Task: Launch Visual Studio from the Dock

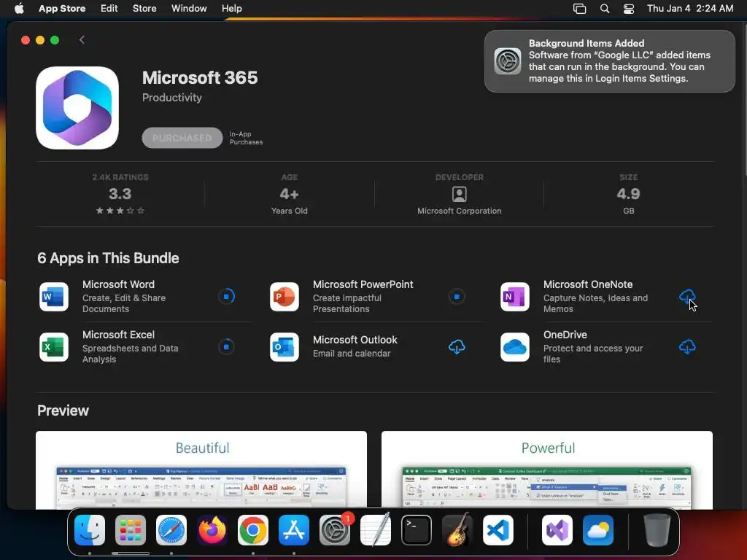Action: (557, 530)
